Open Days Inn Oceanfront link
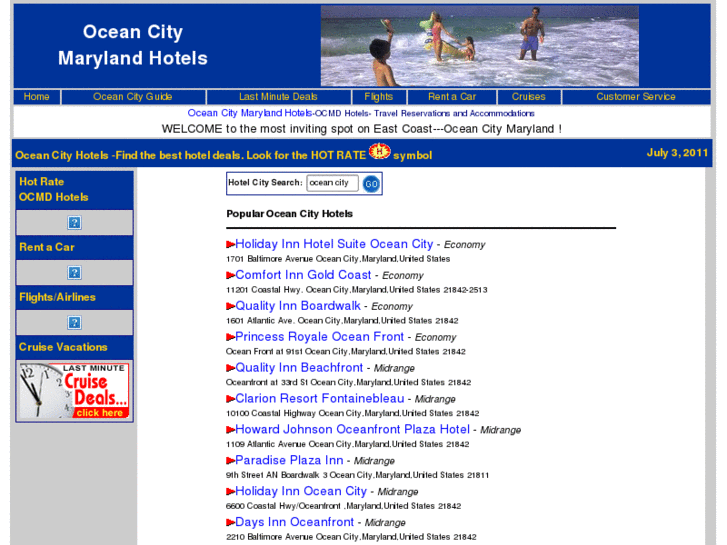Screen dimensions: 727x545 (295, 522)
